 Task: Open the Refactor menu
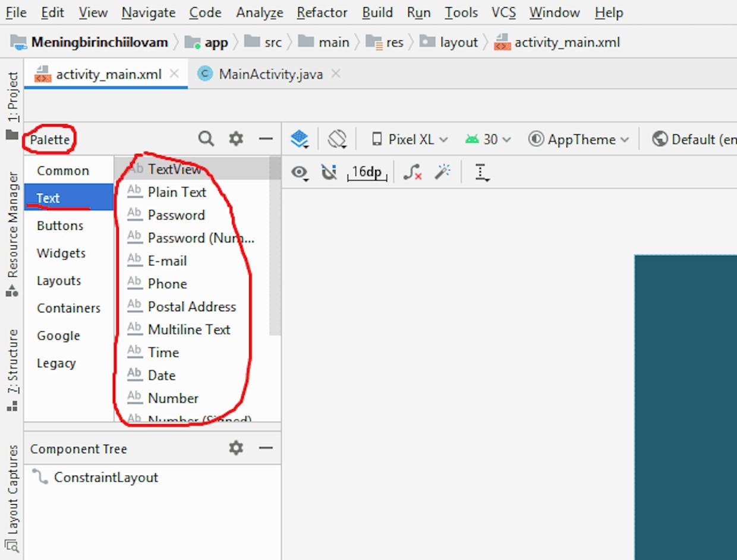[323, 12]
